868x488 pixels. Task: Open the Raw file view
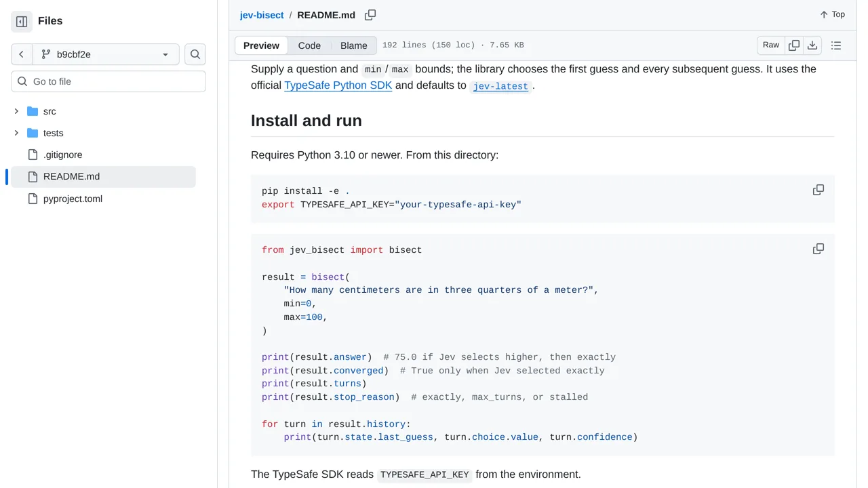click(x=771, y=45)
